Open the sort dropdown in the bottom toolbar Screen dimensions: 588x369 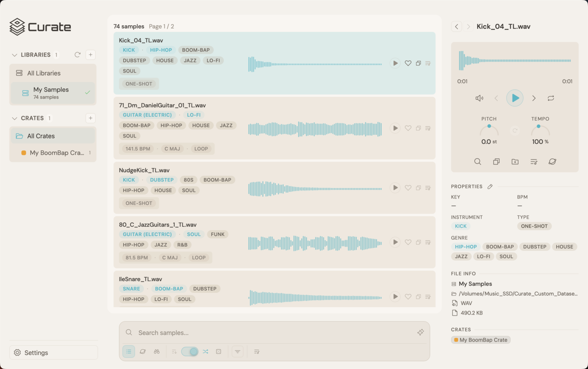(x=174, y=351)
